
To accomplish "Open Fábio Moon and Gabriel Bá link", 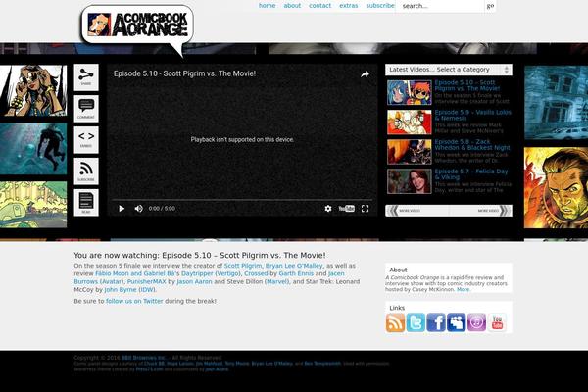I will click(135, 273).
